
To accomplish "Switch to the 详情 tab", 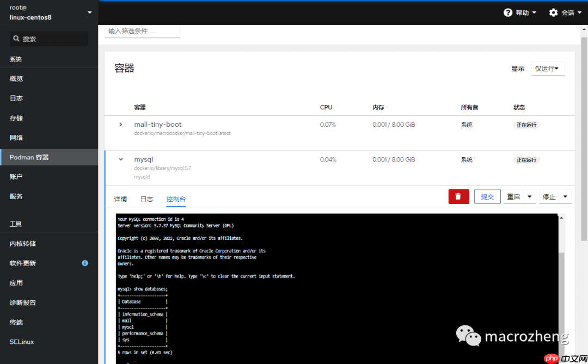I will [120, 199].
